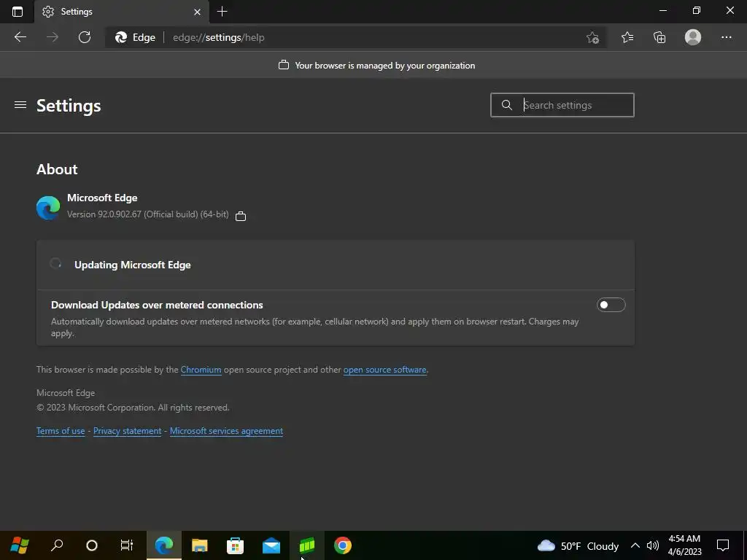Open the user profile avatar
The height and width of the screenshot is (560, 747).
[693, 37]
